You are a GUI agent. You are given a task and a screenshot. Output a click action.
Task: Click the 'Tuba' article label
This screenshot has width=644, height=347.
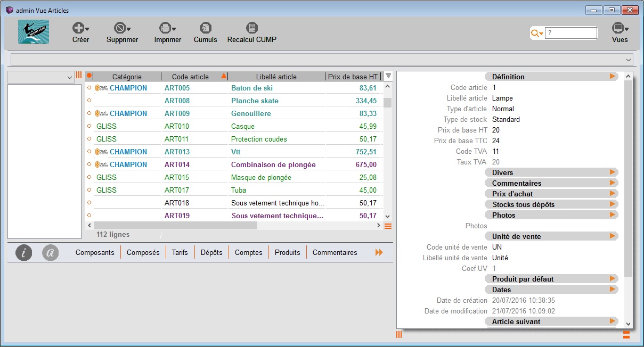pyautogui.click(x=239, y=190)
